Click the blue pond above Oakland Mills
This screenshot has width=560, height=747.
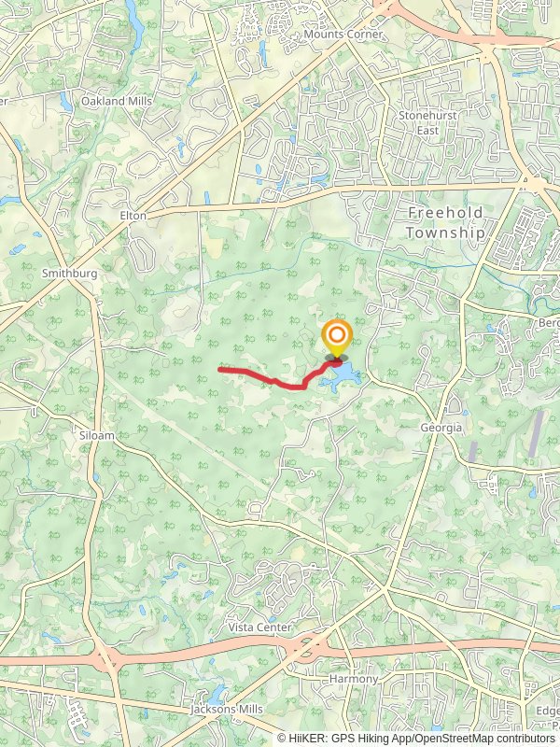point(134,24)
